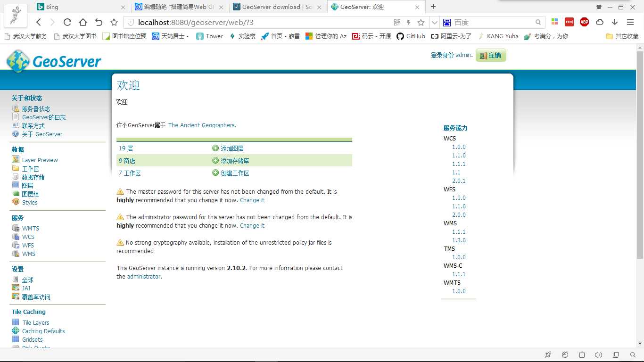
Task: Open the ABP extension icon
Action: (584, 22)
